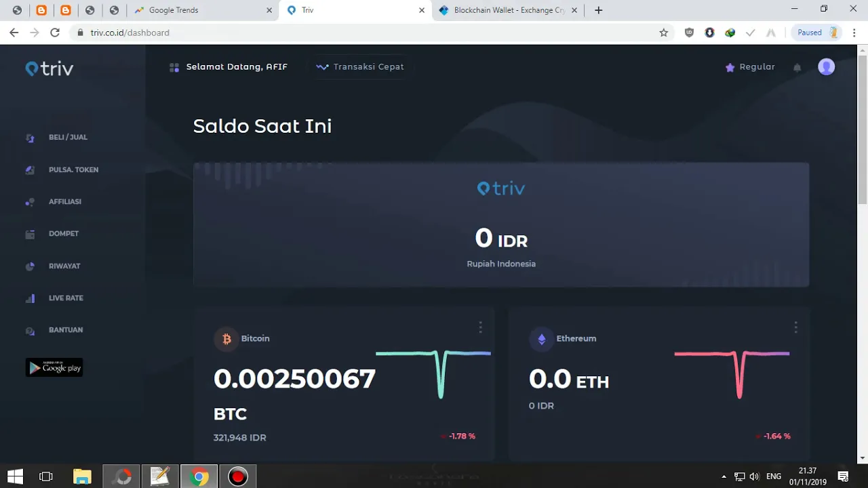Click the 0.00250067 Bitcoin balance
Image resolution: width=868 pixels, height=488 pixels.
click(294, 378)
